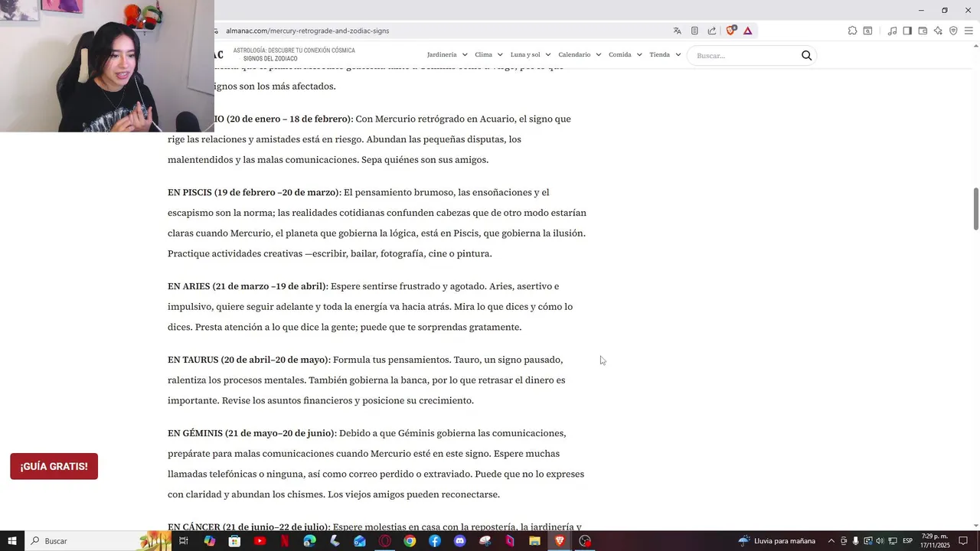Open Google Chrome in taskbar
Image resolution: width=980 pixels, height=551 pixels.
tap(410, 541)
